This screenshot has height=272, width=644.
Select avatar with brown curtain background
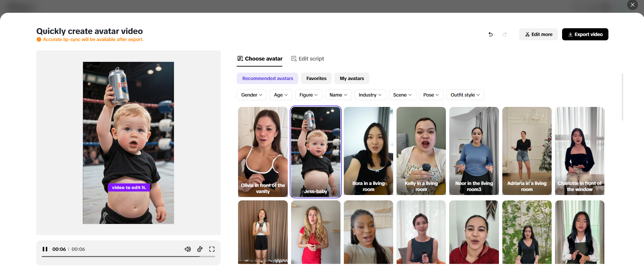tap(263, 232)
